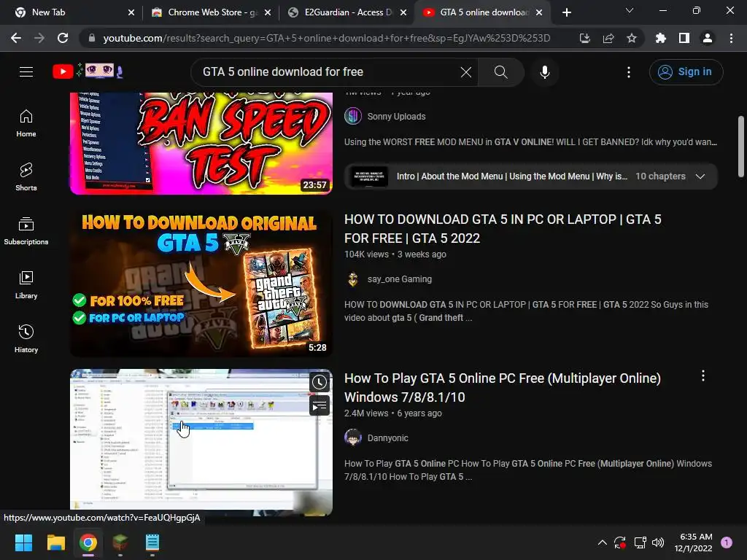This screenshot has width=747, height=560.
Task: Click the network tray icon
Action: click(x=640, y=542)
